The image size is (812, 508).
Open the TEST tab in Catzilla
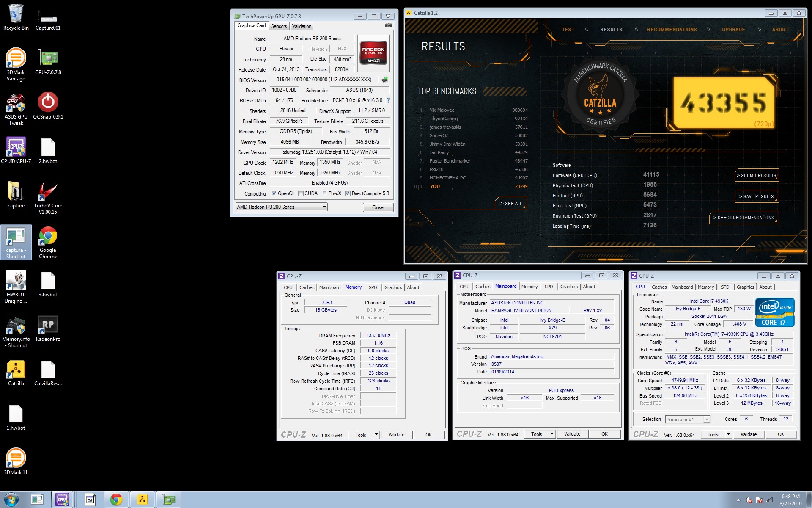[x=568, y=30]
